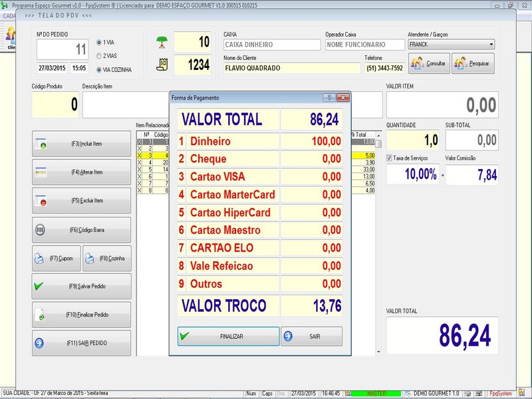Click the blue arrow on SAIR PEDIDO
The width and height of the screenshot is (532, 399).
[39, 343]
